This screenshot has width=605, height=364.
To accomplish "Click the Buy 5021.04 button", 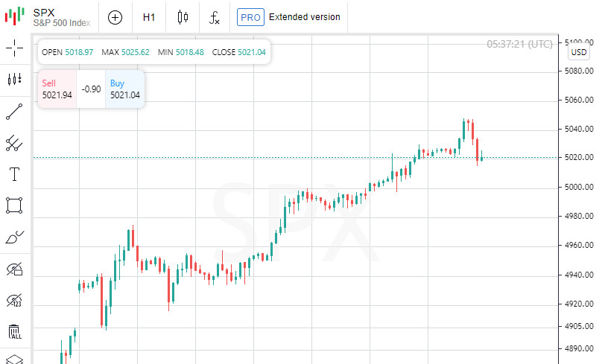I will (x=124, y=89).
